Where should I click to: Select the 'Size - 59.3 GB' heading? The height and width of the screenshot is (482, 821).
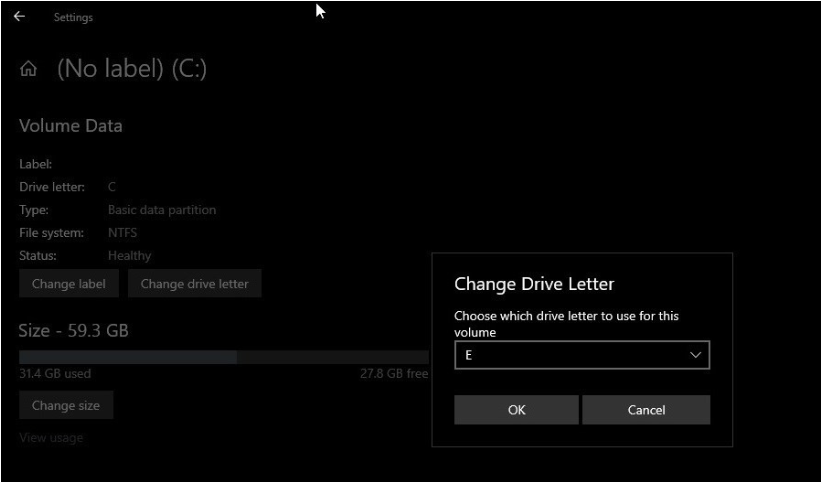73,331
